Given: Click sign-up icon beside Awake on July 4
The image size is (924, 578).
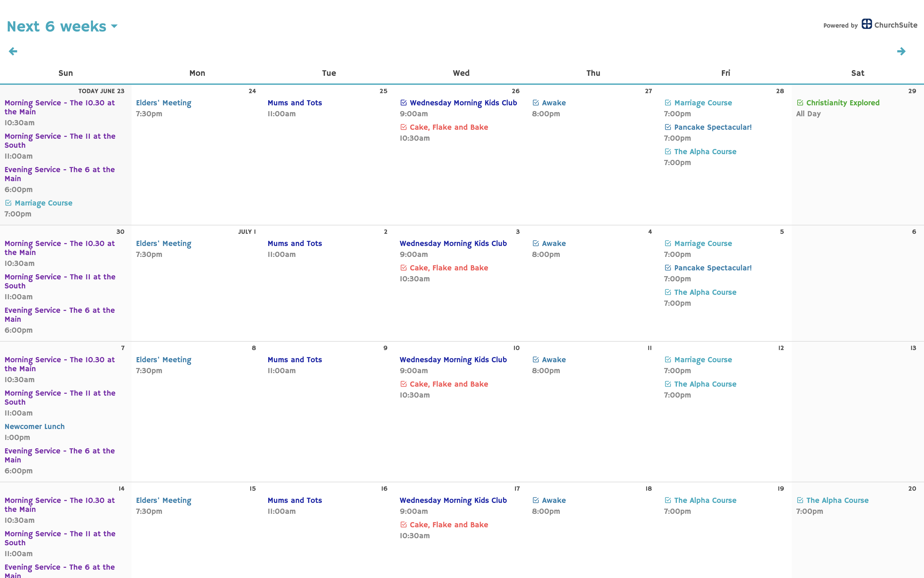Looking at the screenshot, I should coord(536,243).
